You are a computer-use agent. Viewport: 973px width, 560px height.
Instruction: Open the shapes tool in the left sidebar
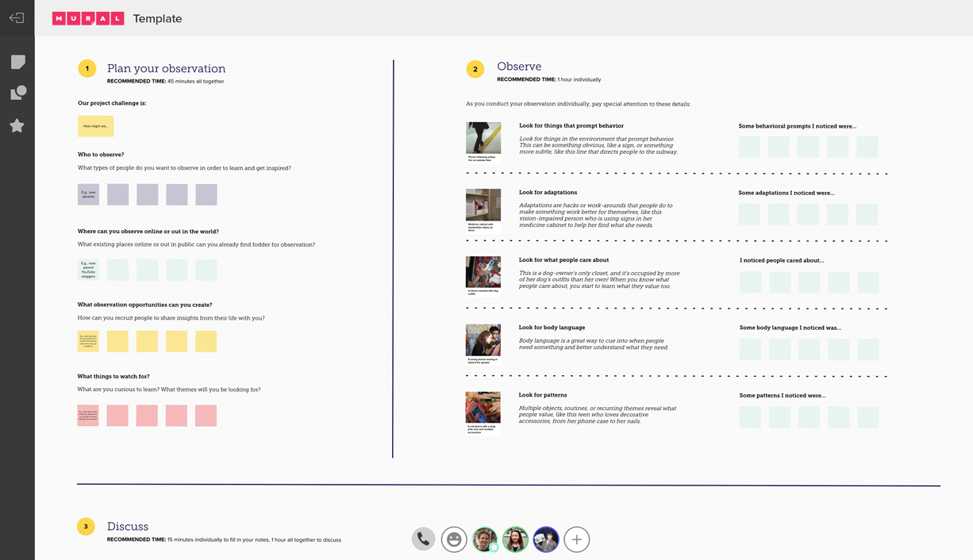(x=17, y=93)
